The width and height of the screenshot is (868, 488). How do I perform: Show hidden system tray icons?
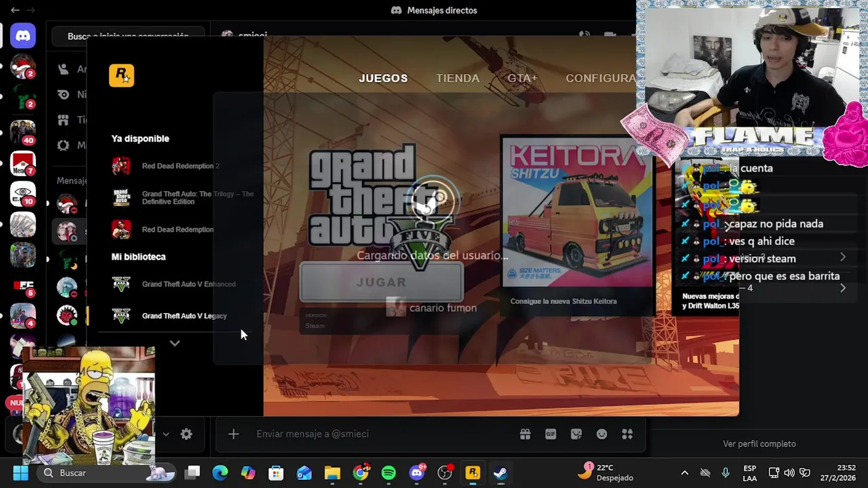684,473
